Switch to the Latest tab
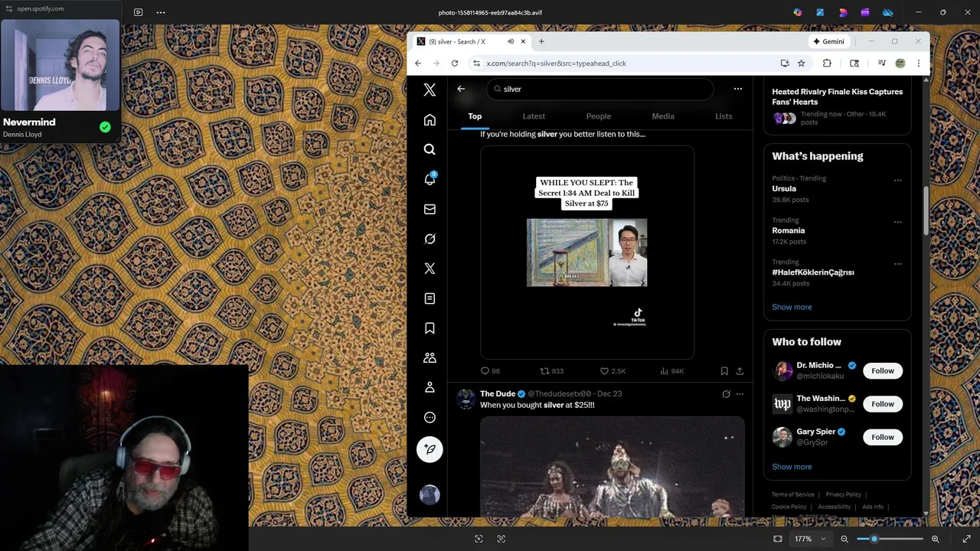The height and width of the screenshot is (551, 980). [x=534, y=116]
